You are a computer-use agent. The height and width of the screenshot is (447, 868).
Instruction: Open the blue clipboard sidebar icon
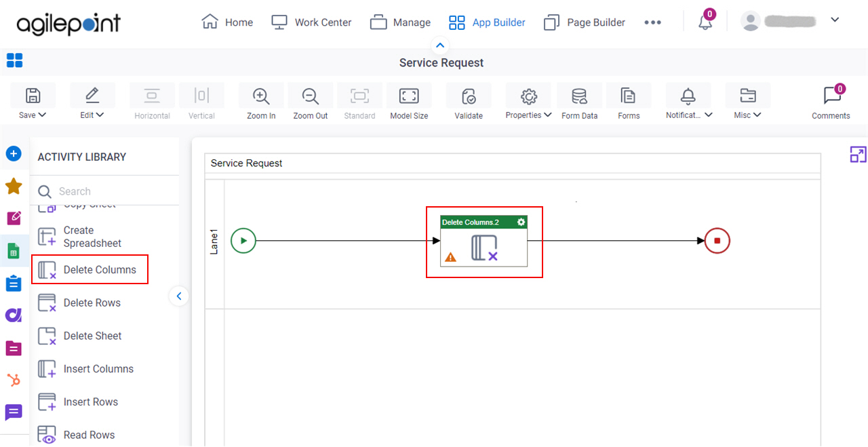[14, 284]
